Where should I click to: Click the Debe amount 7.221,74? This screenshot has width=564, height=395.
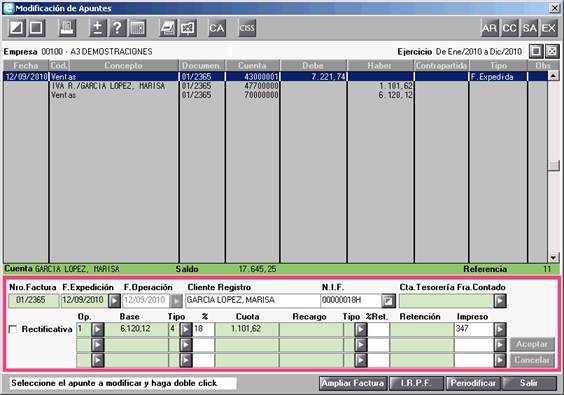point(328,76)
